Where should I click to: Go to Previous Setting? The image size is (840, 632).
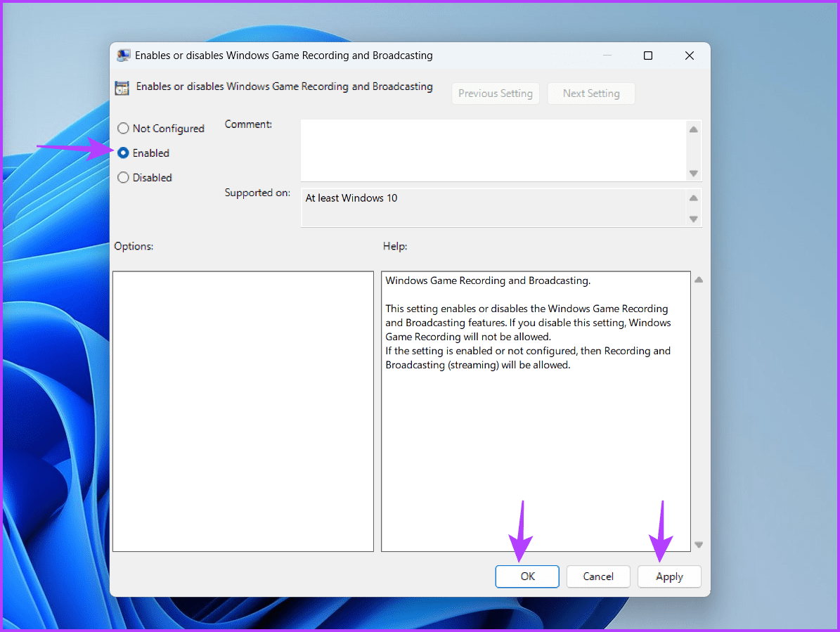coord(495,93)
